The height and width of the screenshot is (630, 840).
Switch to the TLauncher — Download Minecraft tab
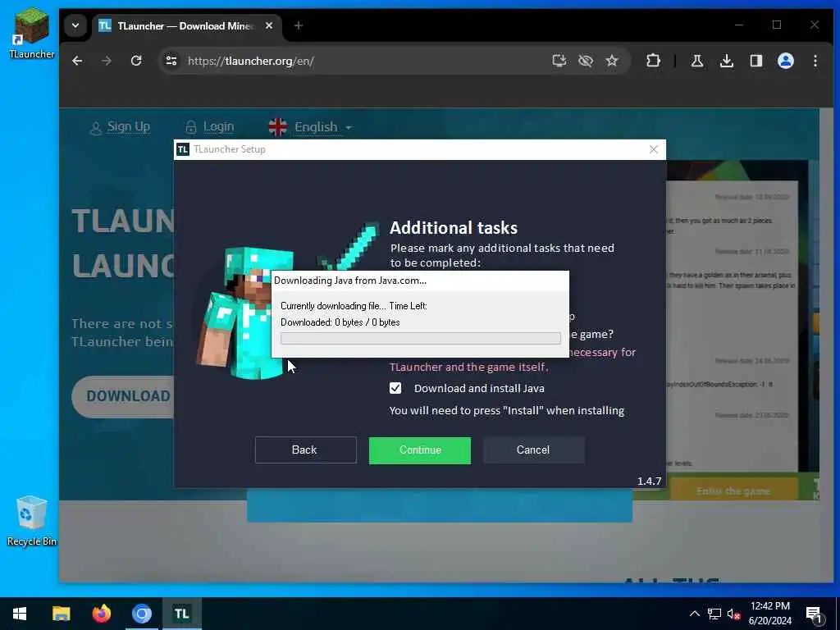tap(185, 25)
